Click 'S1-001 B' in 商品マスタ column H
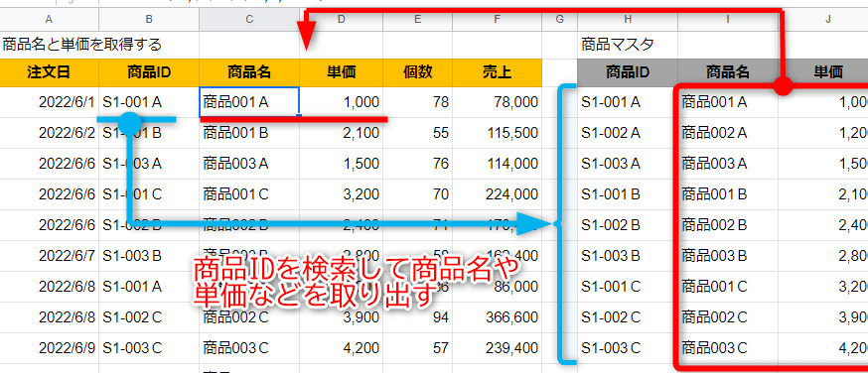Screen dimensions: 868x373 tap(628, 194)
